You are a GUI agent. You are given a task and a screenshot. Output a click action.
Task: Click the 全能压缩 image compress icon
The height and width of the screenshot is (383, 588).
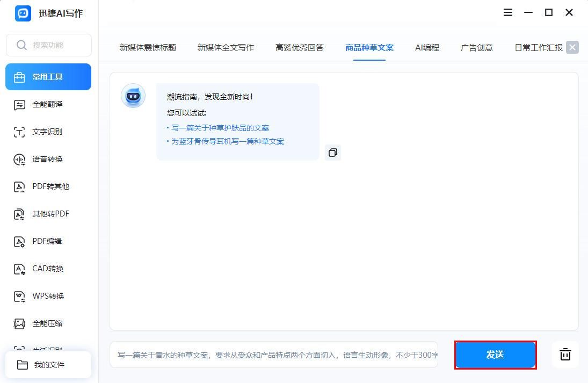coord(19,324)
